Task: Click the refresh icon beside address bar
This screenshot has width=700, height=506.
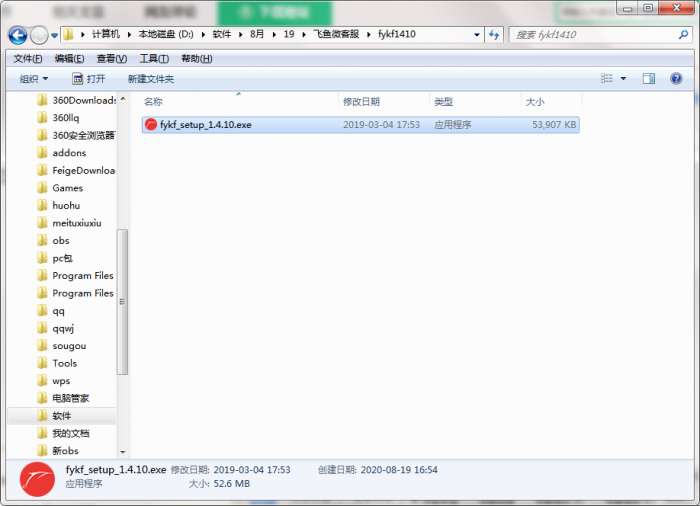Action: tap(494, 35)
